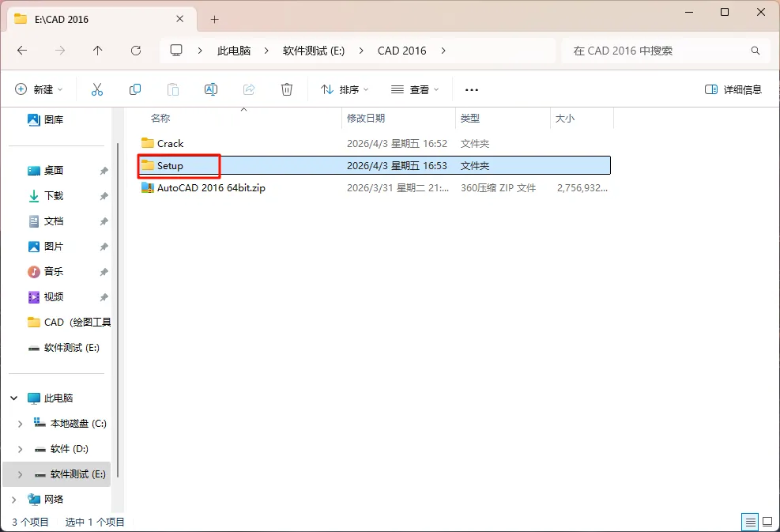Refresh the current folder view
This screenshot has width=780, height=532.
tap(136, 51)
